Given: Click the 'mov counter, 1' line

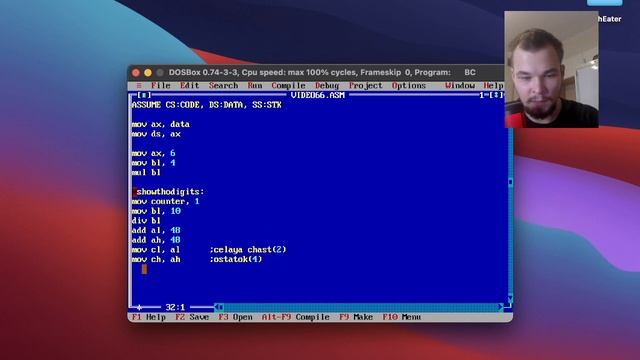Looking at the screenshot, I should point(165,202).
